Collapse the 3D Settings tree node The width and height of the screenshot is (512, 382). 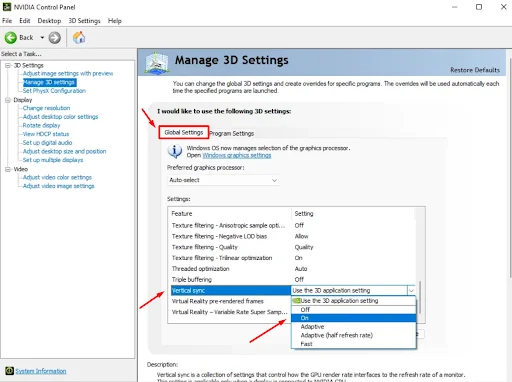[x=8, y=65]
